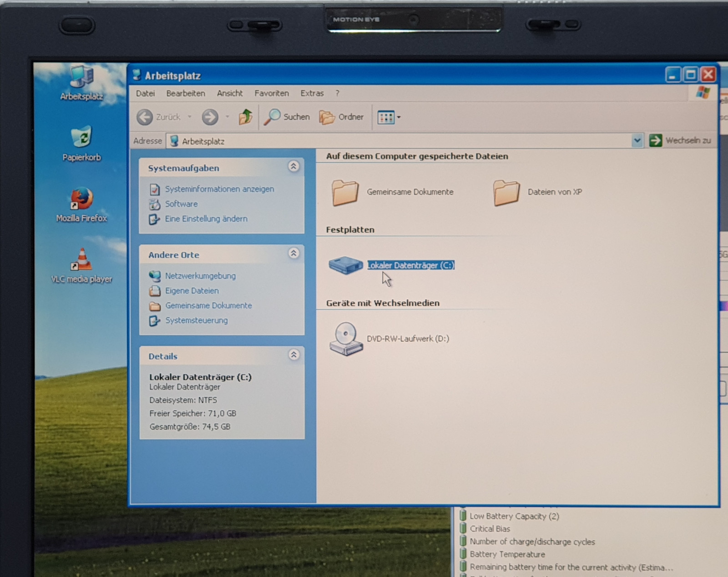The height and width of the screenshot is (577, 728).
Task: Open Lokaler Datenträger (C:) drive icon
Action: (345, 265)
